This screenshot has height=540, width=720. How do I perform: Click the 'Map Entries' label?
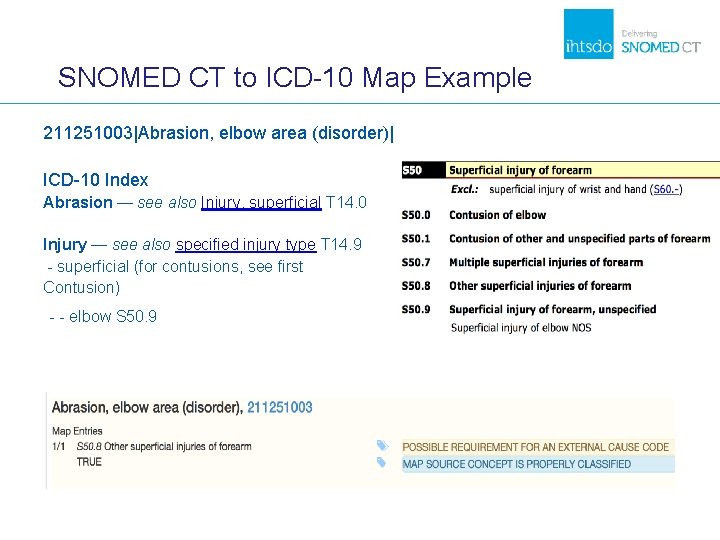(77, 431)
